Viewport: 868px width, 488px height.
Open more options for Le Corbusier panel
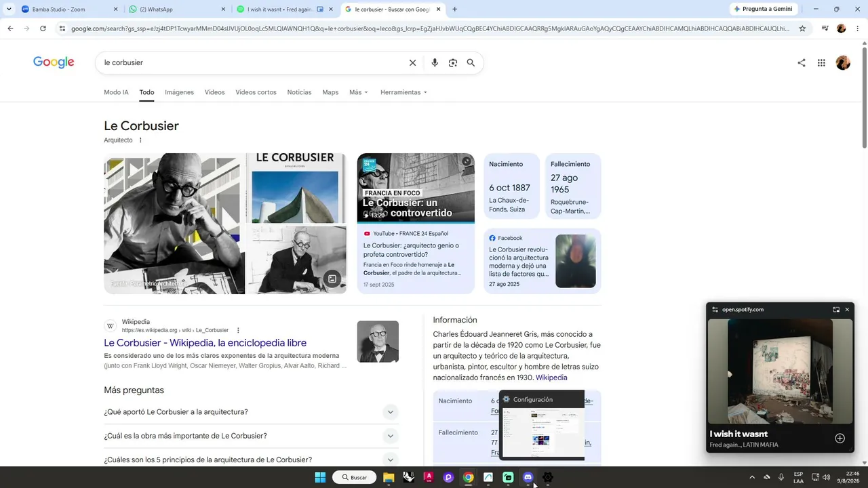140,140
